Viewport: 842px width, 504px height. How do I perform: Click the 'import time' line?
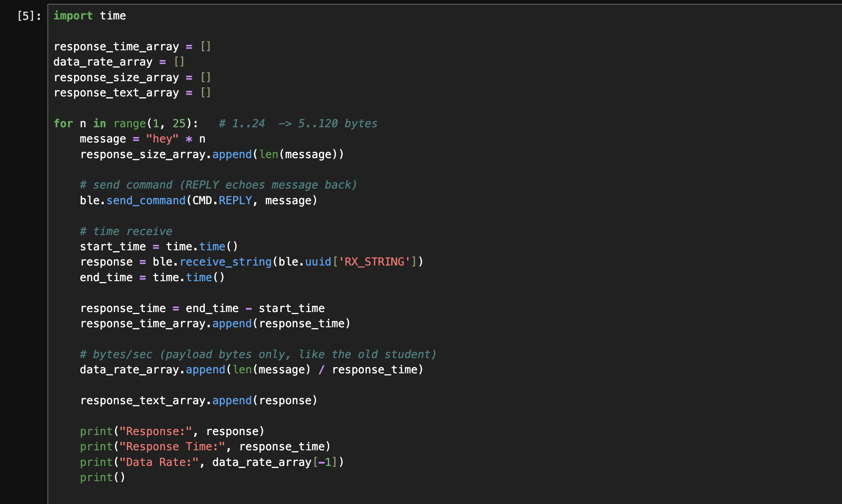(x=89, y=16)
